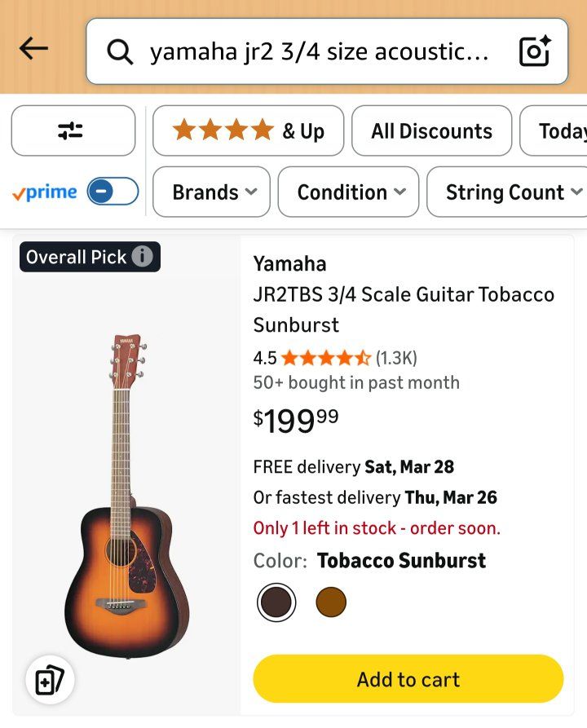Select the Natural brown color swatch
Screen dimensions: 587x728
click(x=331, y=602)
